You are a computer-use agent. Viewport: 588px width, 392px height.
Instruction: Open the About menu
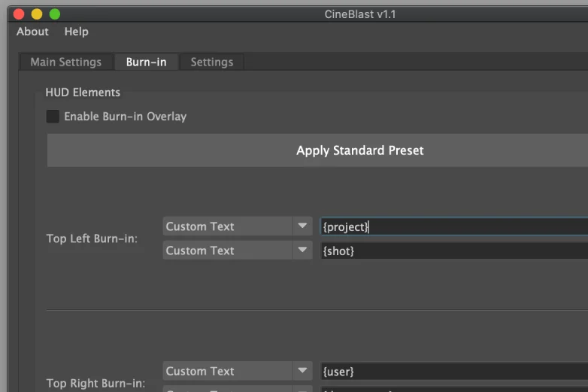coord(32,32)
